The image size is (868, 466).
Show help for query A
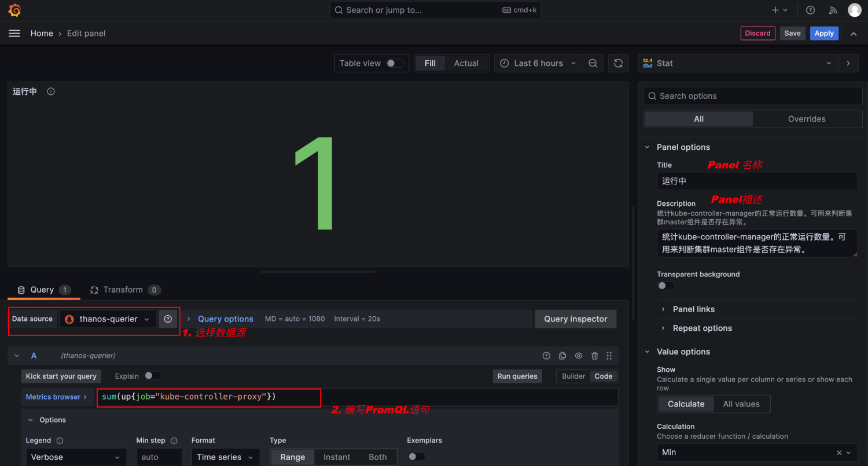546,356
